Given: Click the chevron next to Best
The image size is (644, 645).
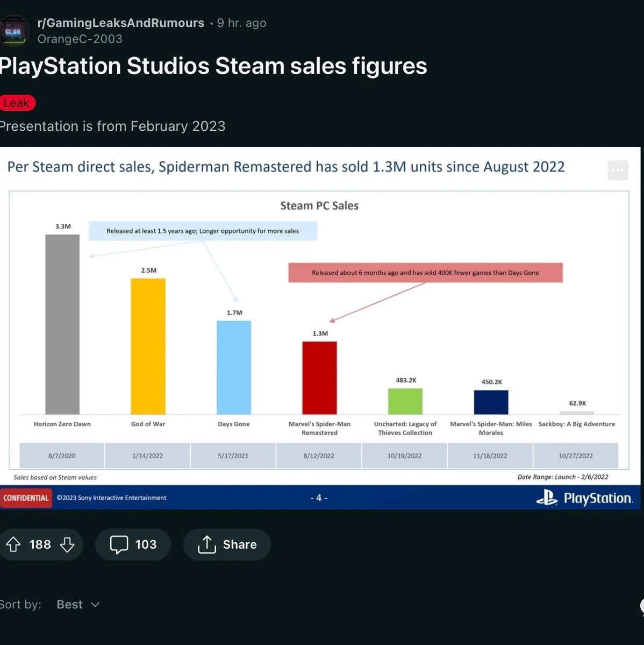Looking at the screenshot, I should 95,605.
